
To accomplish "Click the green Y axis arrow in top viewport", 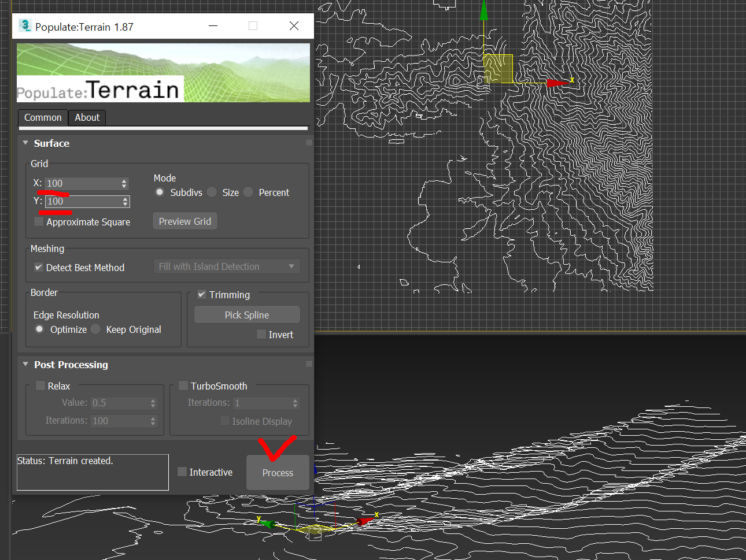I will (x=483, y=10).
